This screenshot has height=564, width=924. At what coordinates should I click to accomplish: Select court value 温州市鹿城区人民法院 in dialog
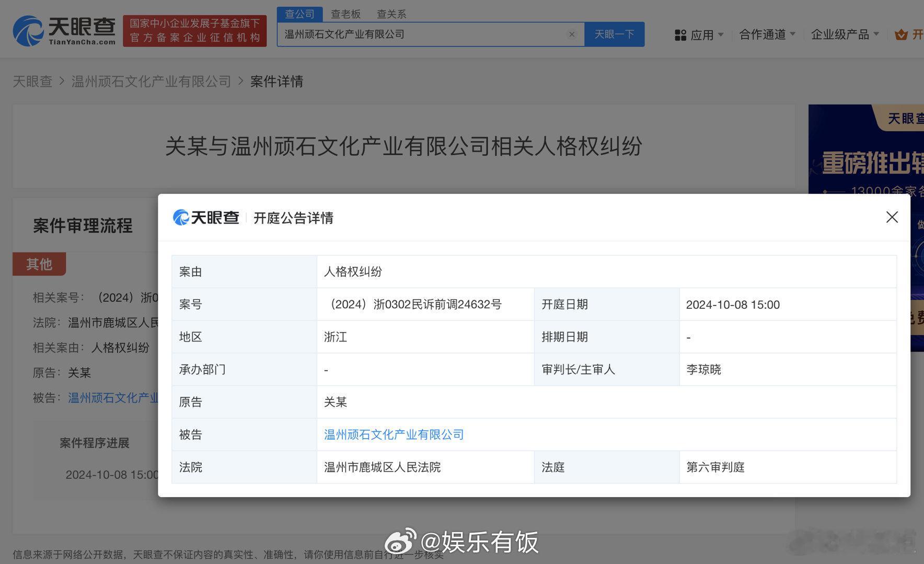click(x=383, y=467)
